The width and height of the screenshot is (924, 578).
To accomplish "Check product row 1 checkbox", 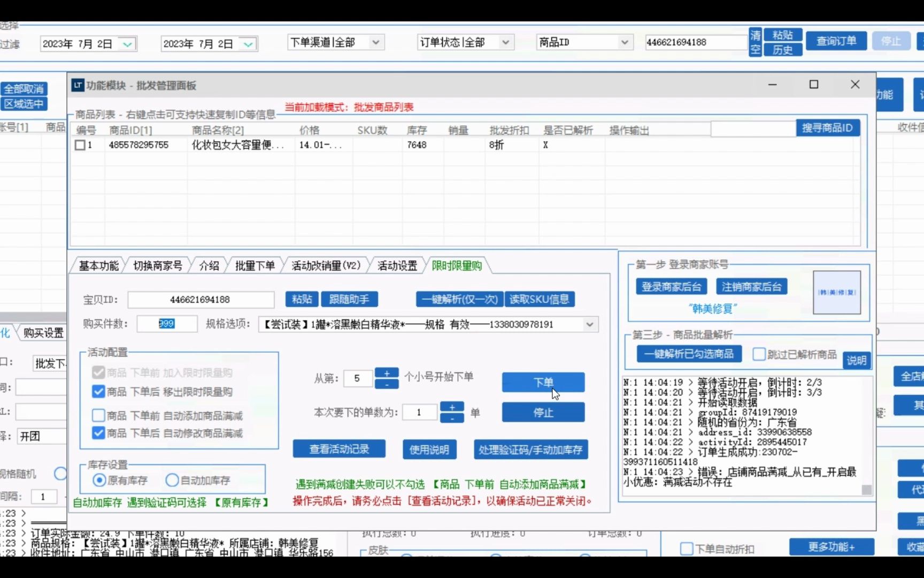I will [x=80, y=145].
